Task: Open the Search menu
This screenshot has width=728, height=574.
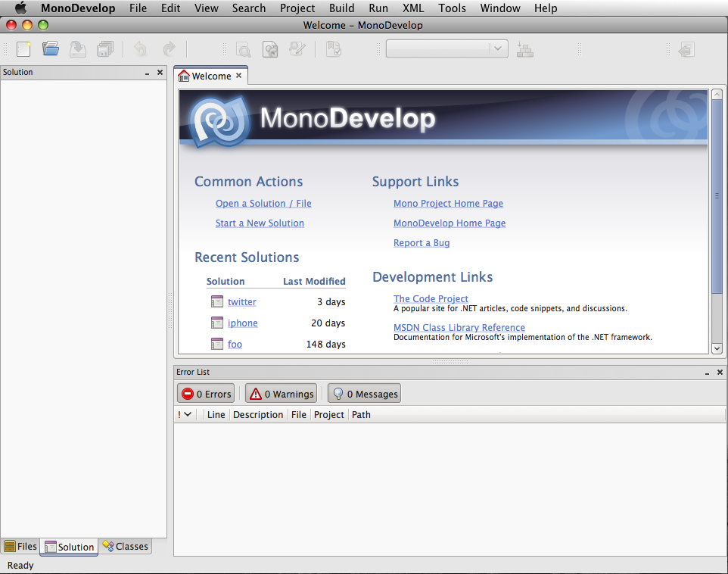Action: tap(249, 8)
